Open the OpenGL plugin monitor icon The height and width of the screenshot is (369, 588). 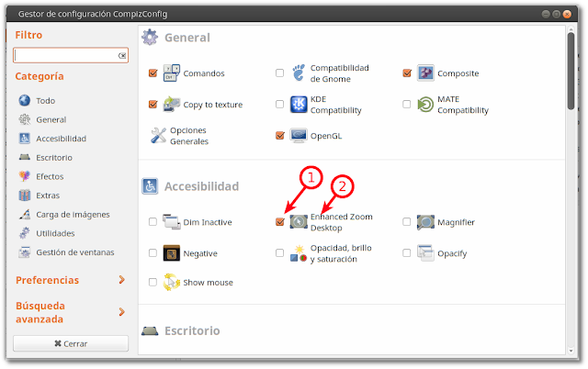click(x=299, y=136)
